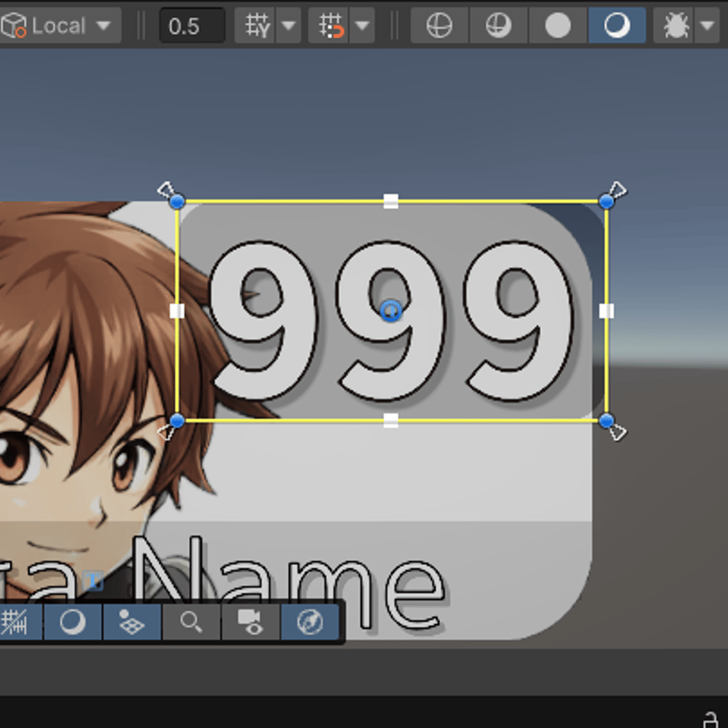Toggle scene lighting in bottom overlay
The width and height of the screenshot is (728, 728).
click(x=73, y=622)
